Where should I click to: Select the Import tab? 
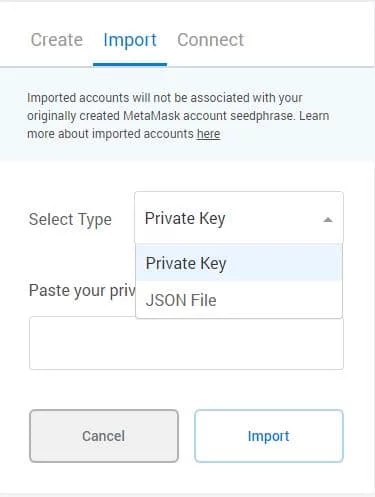pyautogui.click(x=130, y=41)
